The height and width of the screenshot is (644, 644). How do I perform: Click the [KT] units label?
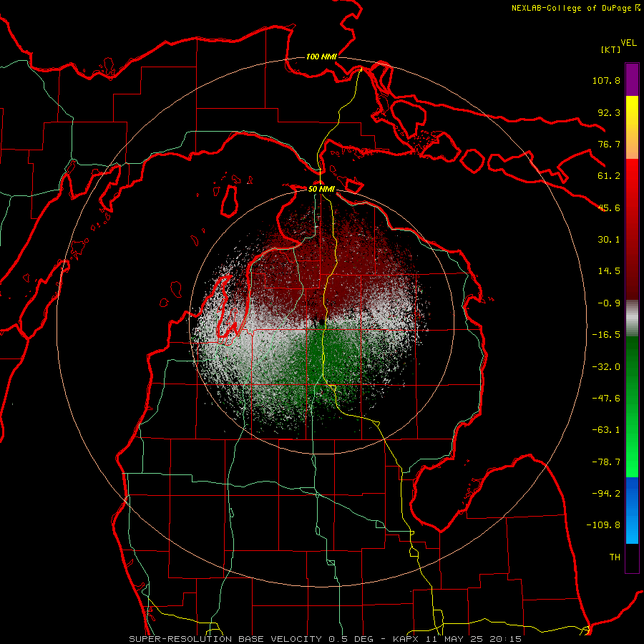[x=611, y=49]
